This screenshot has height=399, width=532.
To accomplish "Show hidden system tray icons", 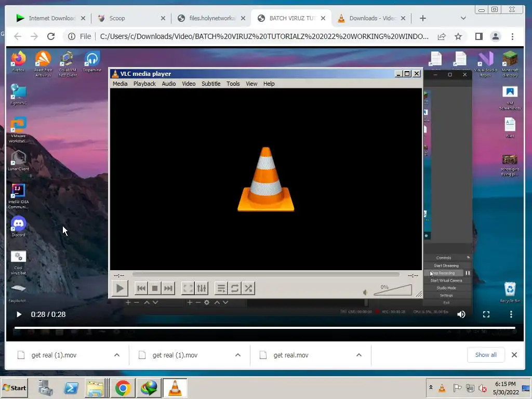I will point(431,387).
